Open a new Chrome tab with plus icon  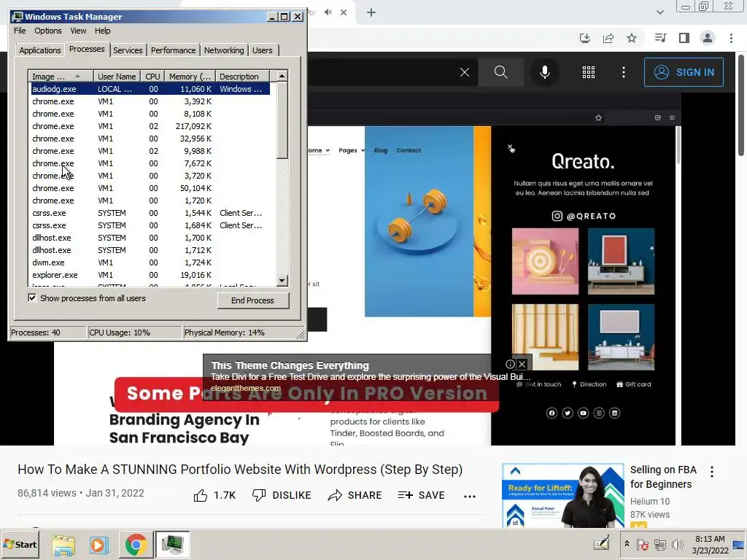pyautogui.click(x=371, y=12)
